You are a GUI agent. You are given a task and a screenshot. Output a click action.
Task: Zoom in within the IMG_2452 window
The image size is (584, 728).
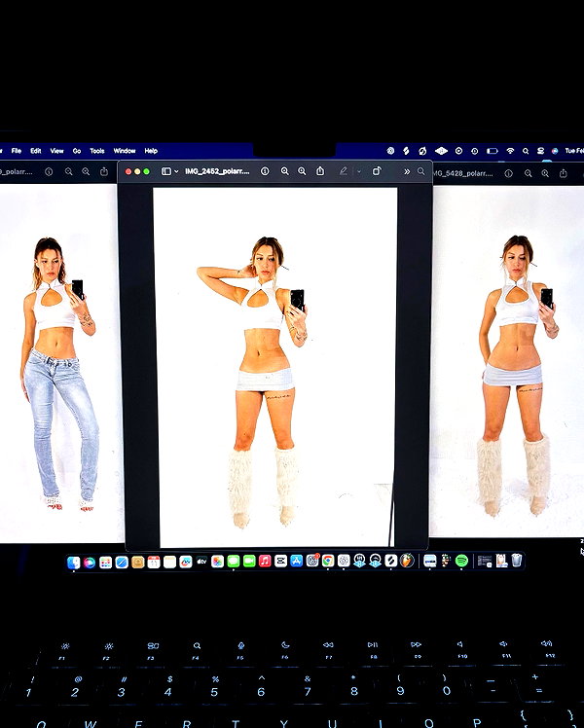[302, 171]
